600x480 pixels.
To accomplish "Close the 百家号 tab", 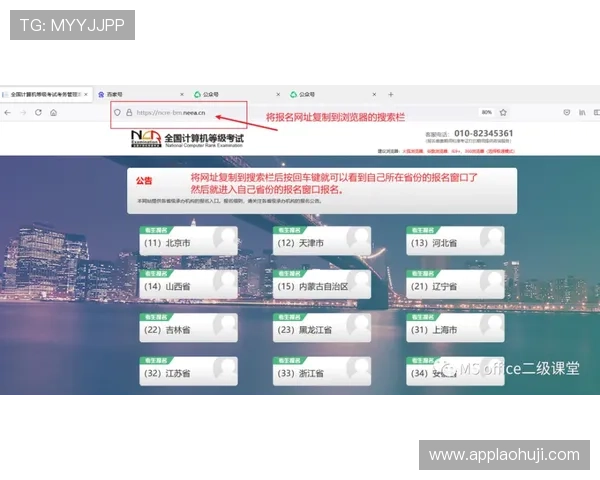I will coord(182,95).
